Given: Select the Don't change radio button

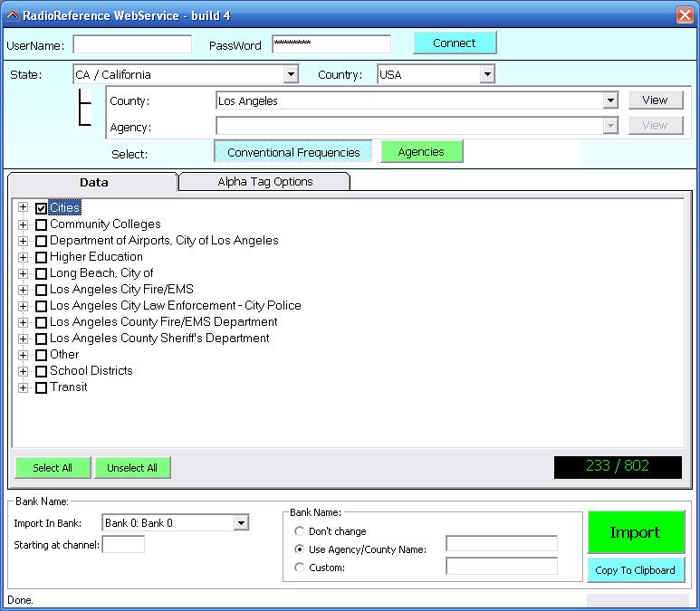Looking at the screenshot, I should [x=299, y=531].
